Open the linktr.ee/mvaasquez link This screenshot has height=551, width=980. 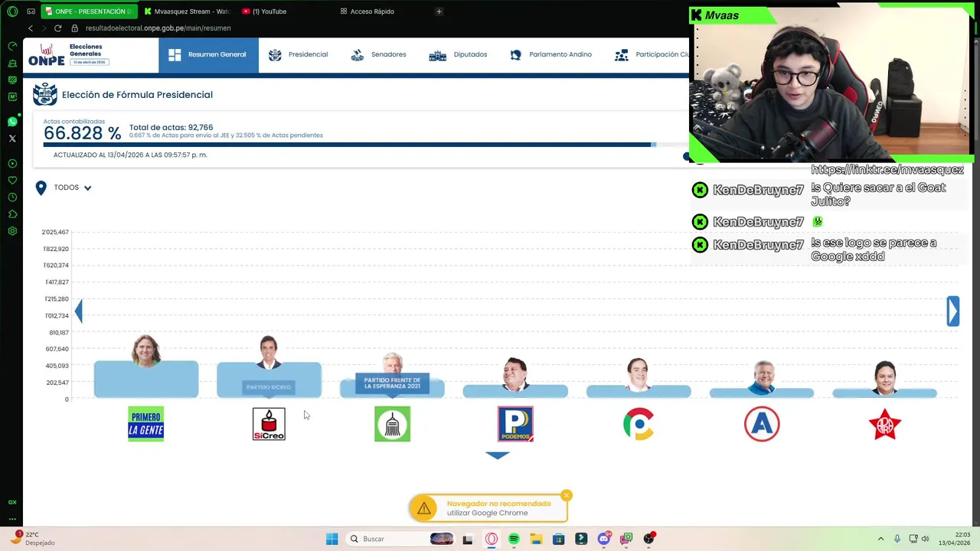887,170
